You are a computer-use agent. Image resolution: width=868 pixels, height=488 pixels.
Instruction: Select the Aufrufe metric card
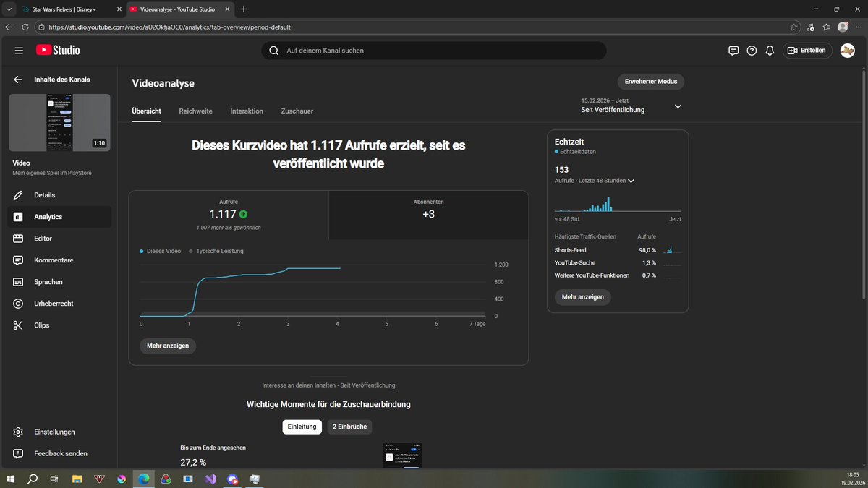[229, 215]
